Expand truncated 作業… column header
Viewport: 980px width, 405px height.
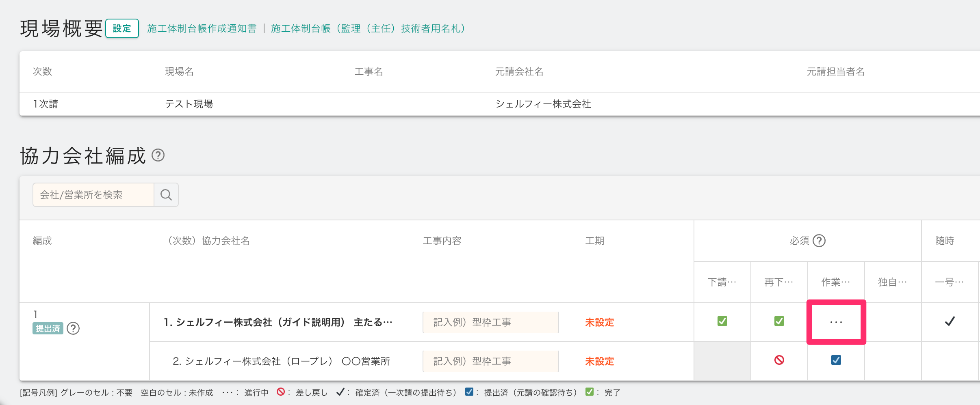[836, 282]
